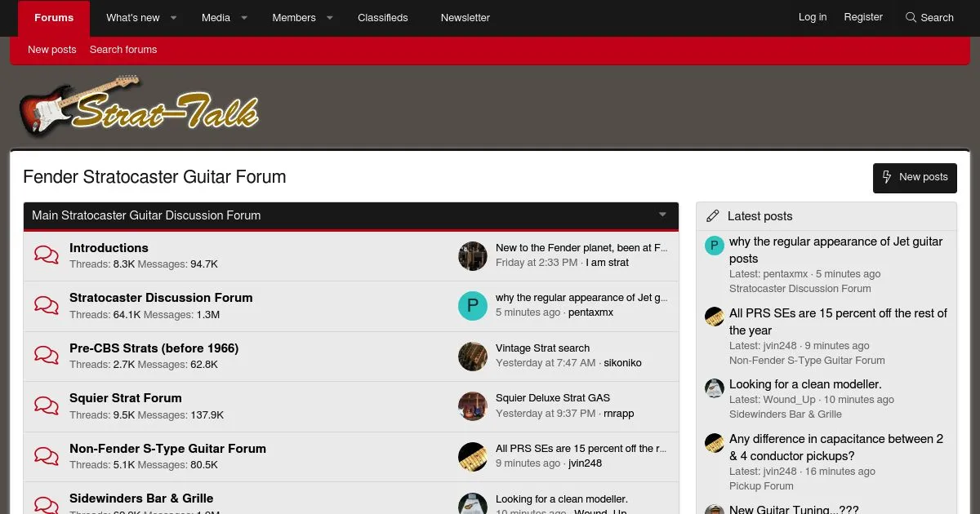Click 'Stratocaster Discussion Forum' in sidebar
The height and width of the screenshot is (514, 980).
[x=800, y=289]
